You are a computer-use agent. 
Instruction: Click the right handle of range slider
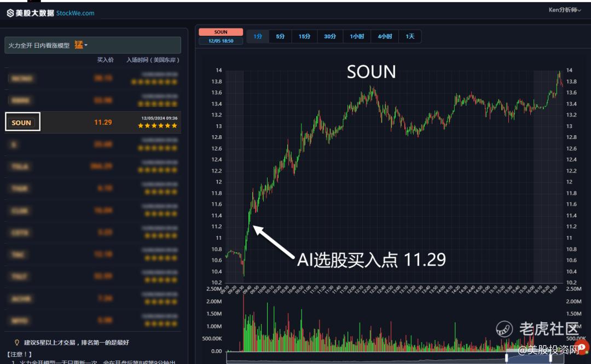pos(551,357)
